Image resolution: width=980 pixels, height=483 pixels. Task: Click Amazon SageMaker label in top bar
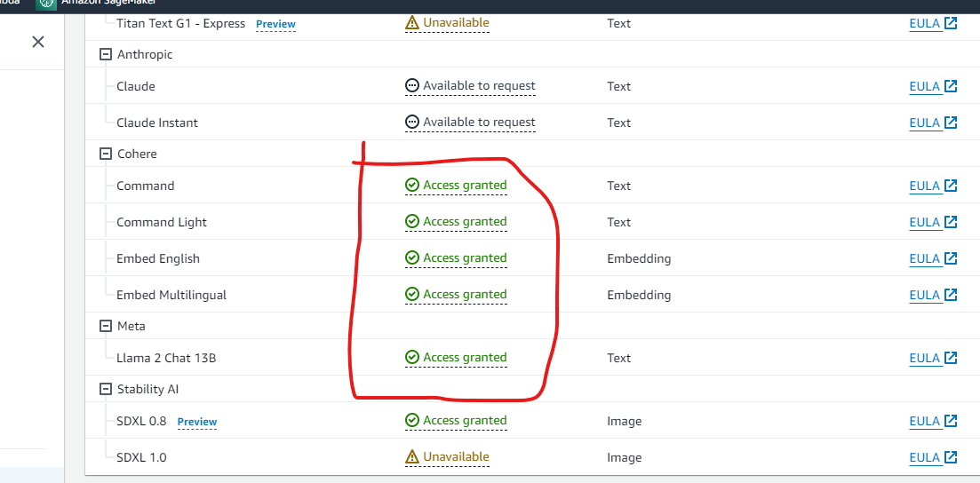click(108, 3)
